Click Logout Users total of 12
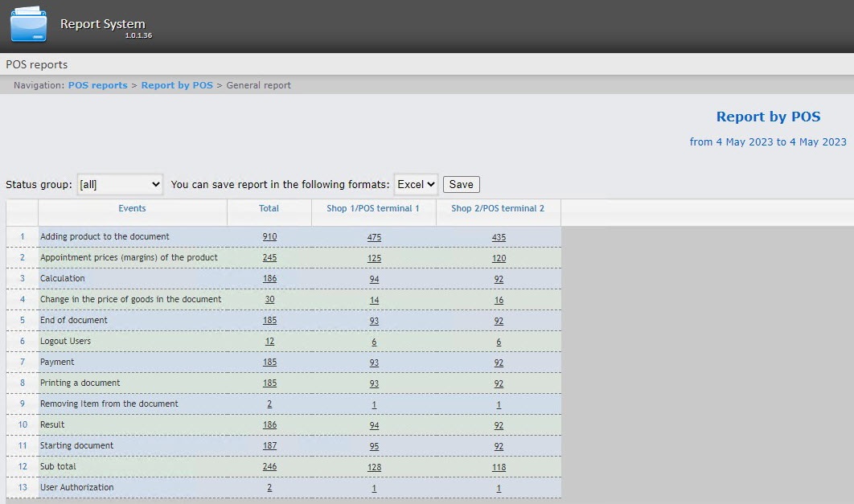Screen dimensions: 854x504 click(269, 342)
